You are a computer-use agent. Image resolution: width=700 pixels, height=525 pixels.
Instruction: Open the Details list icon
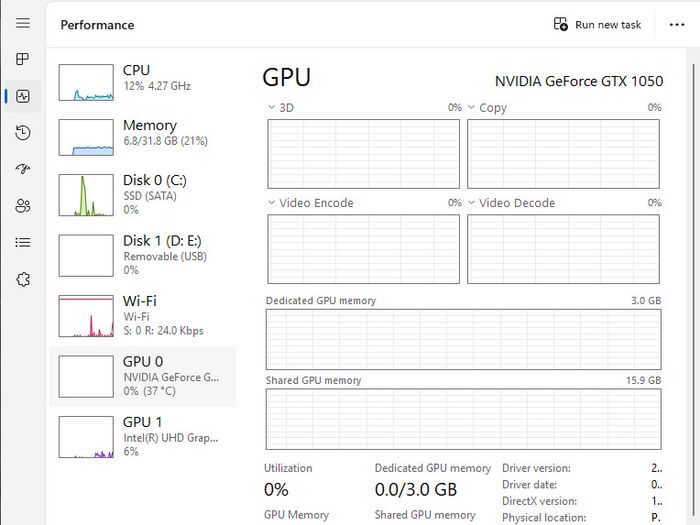(23, 242)
